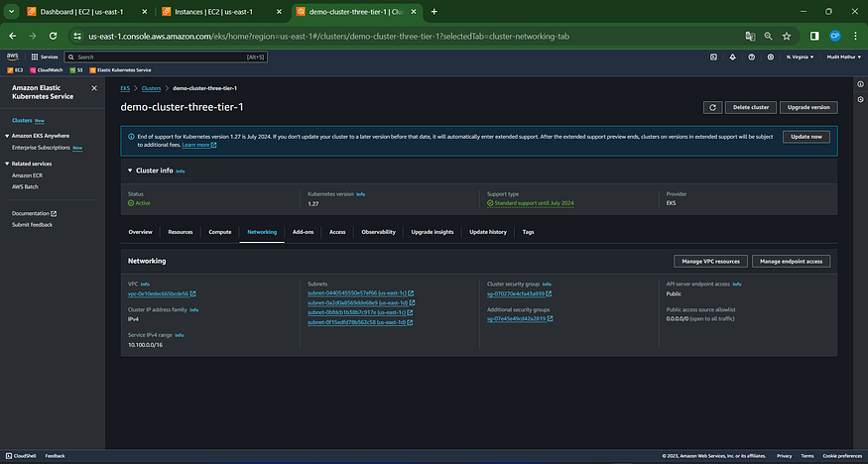Click the AWS logo home icon
This screenshot has width=868, height=464.
12,57
